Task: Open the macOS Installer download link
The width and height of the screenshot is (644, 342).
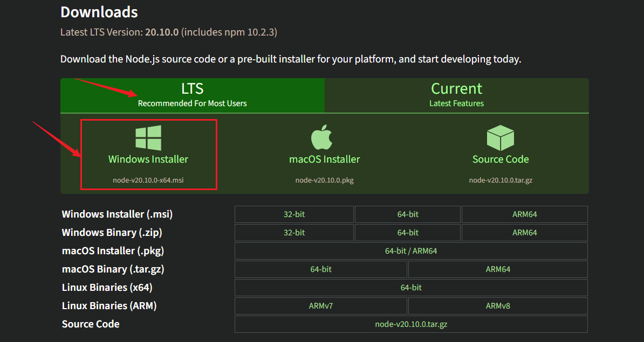Action: tap(325, 159)
